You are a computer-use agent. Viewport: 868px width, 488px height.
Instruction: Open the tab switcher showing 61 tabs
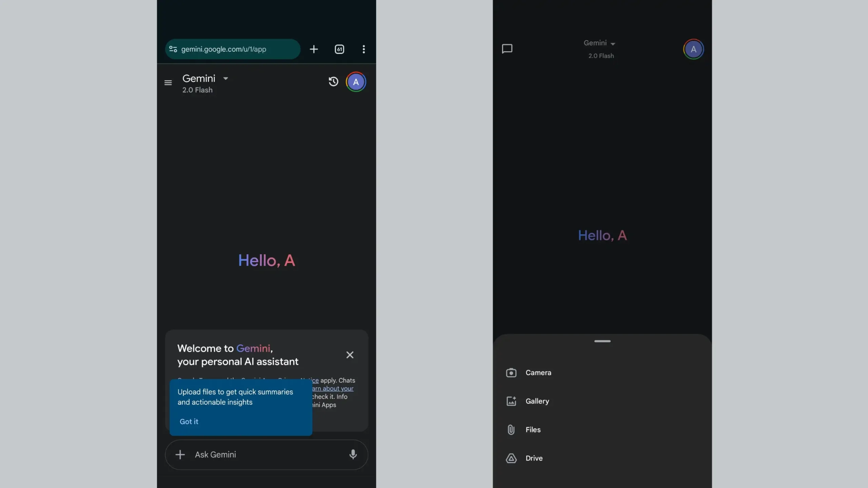pyautogui.click(x=339, y=49)
